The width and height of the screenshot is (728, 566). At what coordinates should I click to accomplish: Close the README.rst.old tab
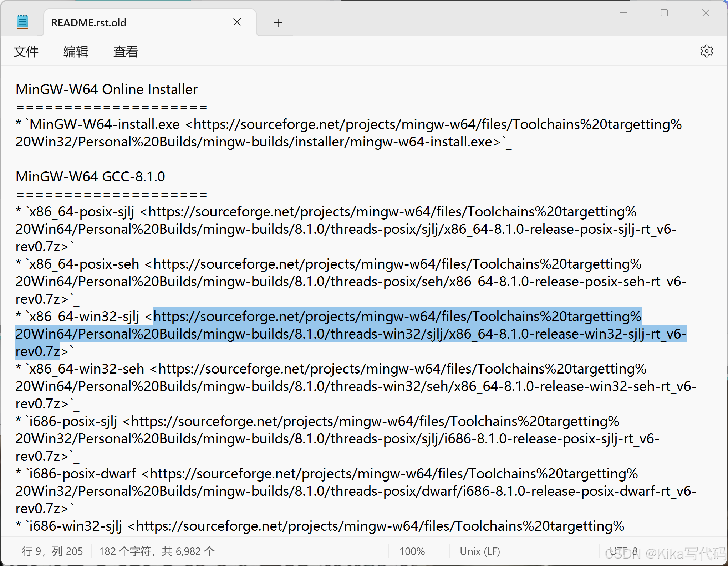(237, 22)
